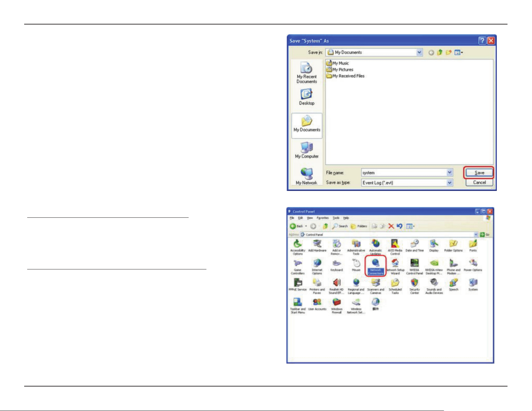Open Display settings icon
Image resolution: width=532 pixels, height=411 pixels.
[434, 246]
